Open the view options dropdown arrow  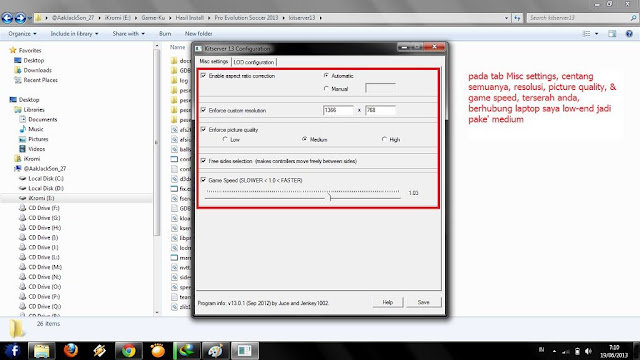coord(596,33)
